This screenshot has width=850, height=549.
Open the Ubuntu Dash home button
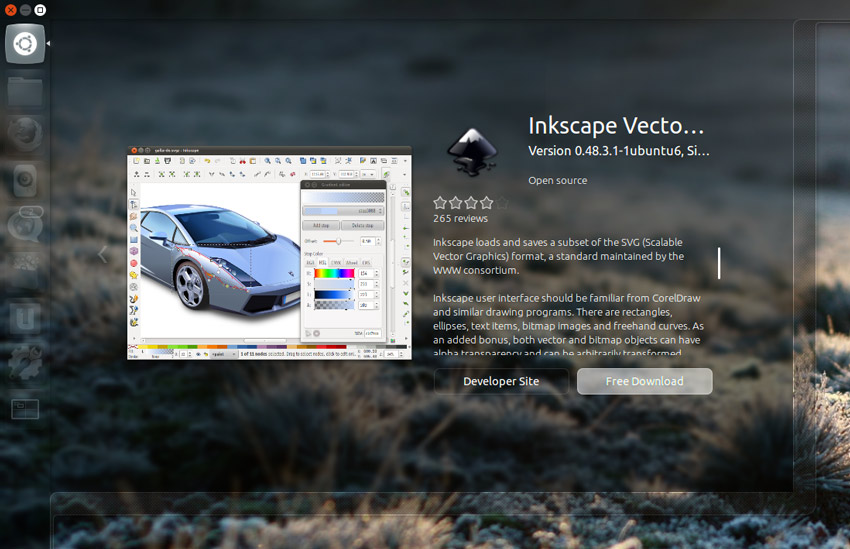(x=25, y=43)
